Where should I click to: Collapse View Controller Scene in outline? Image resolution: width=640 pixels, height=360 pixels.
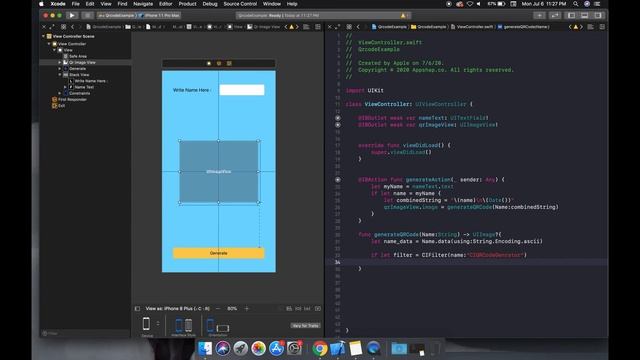click(43, 36)
